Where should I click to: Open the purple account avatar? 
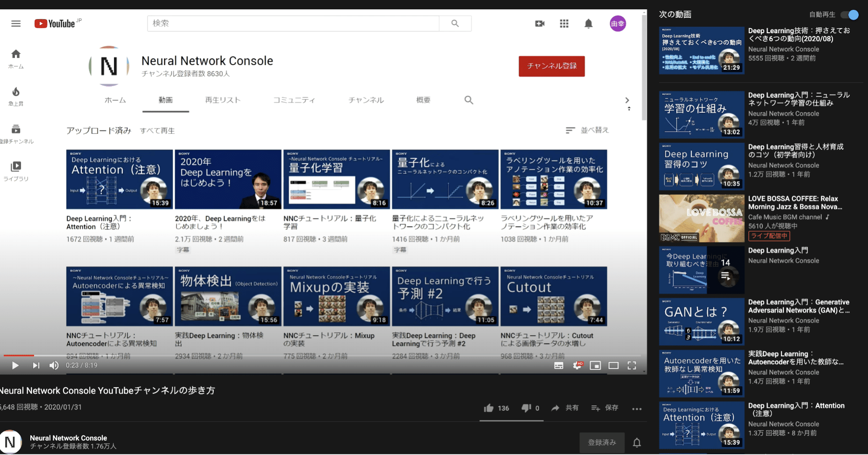pyautogui.click(x=618, y=23)
